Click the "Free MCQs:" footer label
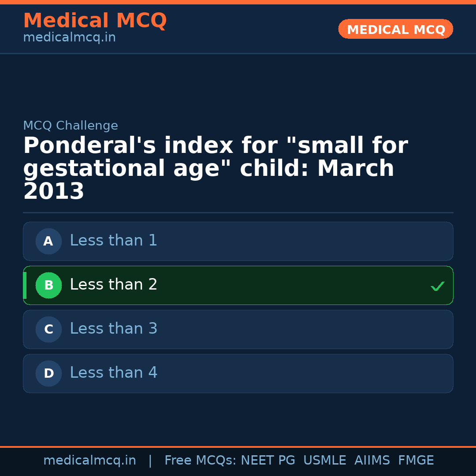 click(x=201, y=461)
